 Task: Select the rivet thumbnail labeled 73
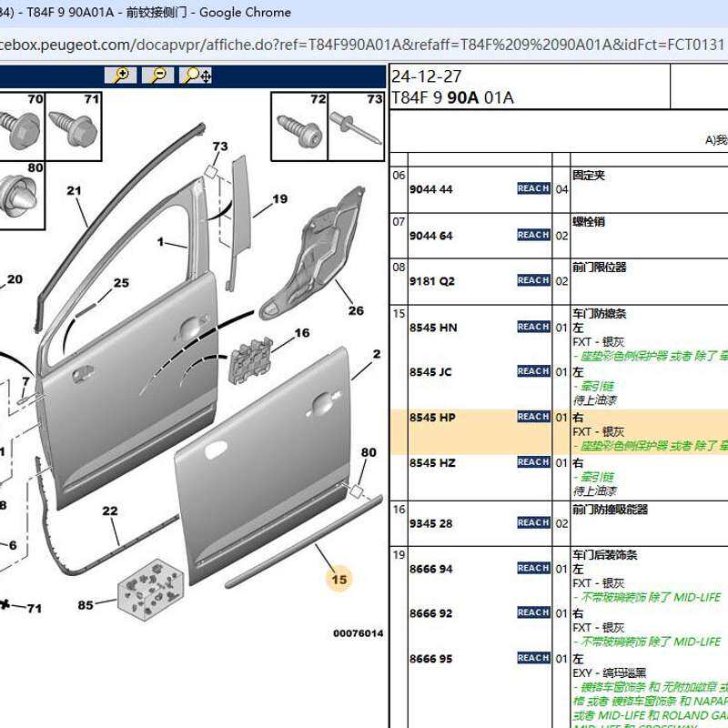pos(356,126)
